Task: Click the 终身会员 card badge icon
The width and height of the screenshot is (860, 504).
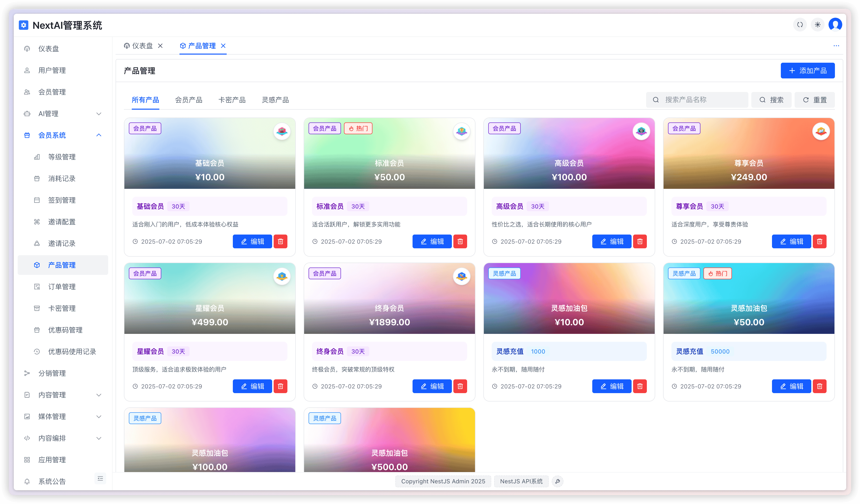Action: tap(462, 276)
